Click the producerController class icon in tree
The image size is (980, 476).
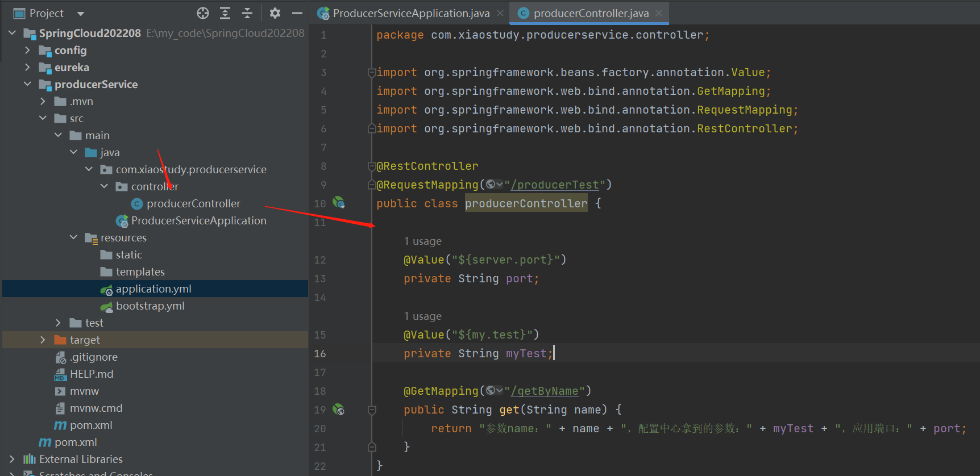(137, 203)
